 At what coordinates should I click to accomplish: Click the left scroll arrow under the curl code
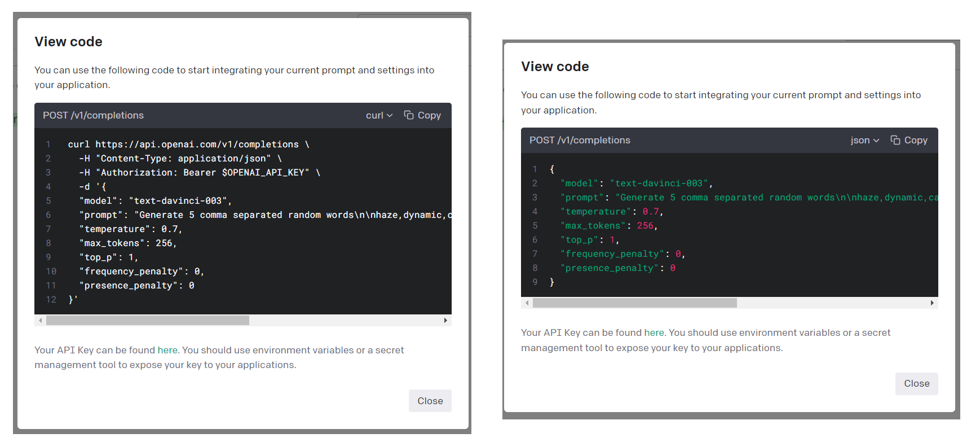point(40,321)
